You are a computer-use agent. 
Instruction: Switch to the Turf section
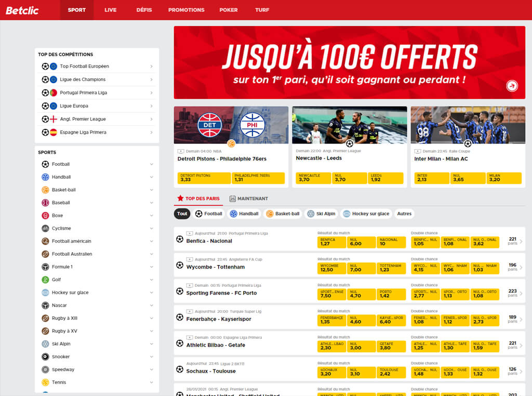click(x=262, y=10)
